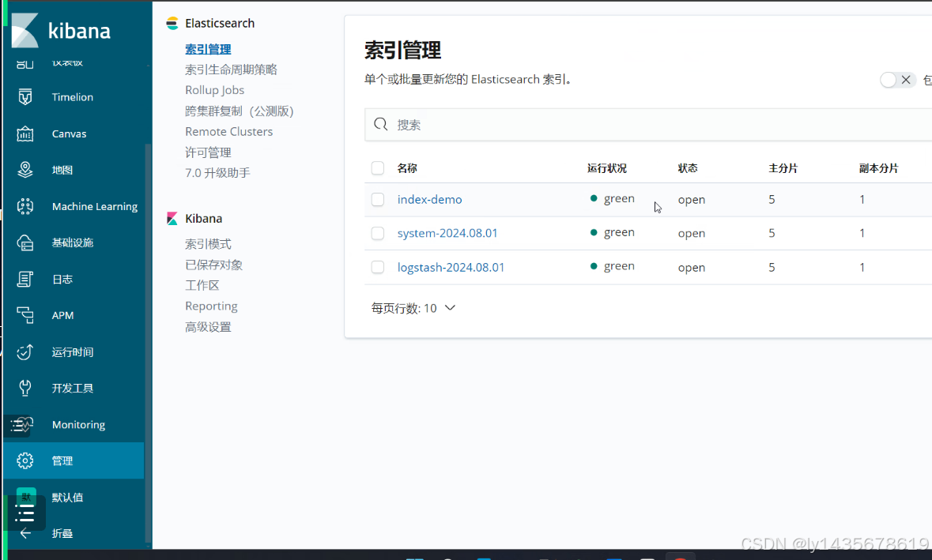932x560 pixels.
Task: Click the 搜索 index search field
Action: coord(648,125)
